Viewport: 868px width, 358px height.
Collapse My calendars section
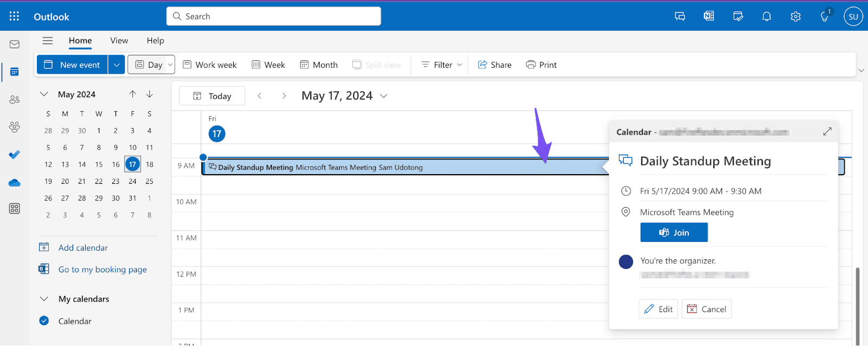(44, 299)
